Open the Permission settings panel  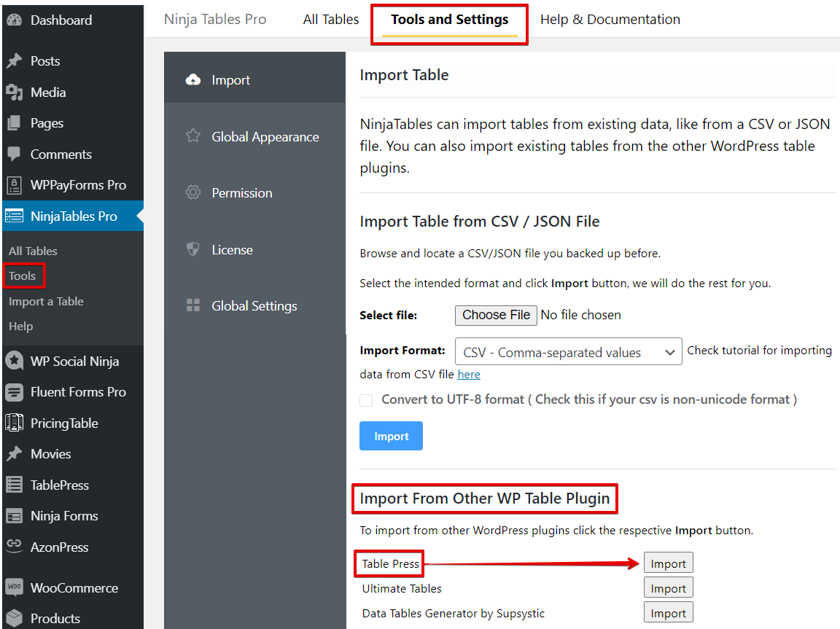click(x=255, y=192)
